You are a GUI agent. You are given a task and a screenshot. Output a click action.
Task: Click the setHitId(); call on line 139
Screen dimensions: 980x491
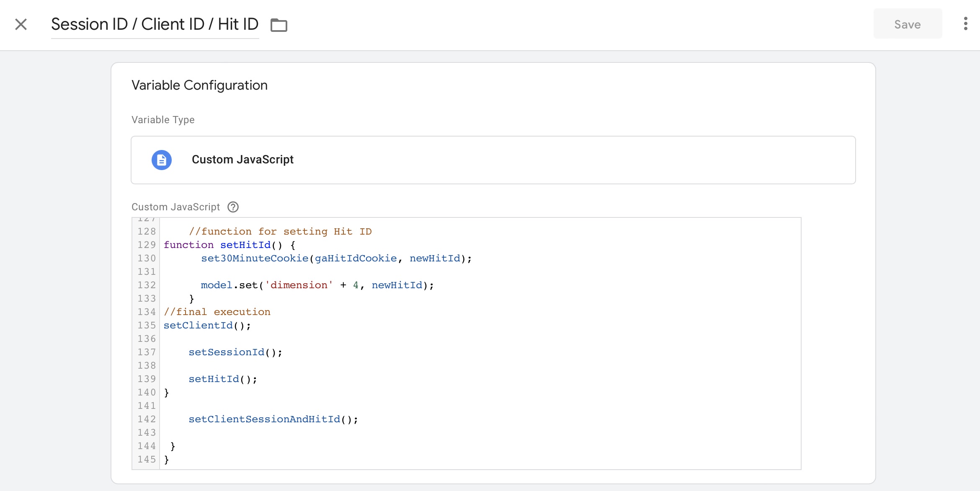click(x=223, y=379)
